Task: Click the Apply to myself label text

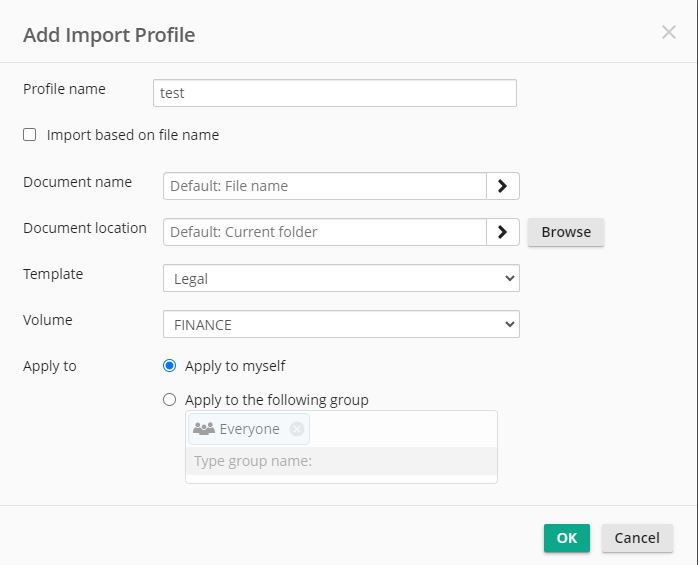Action: 235,366
